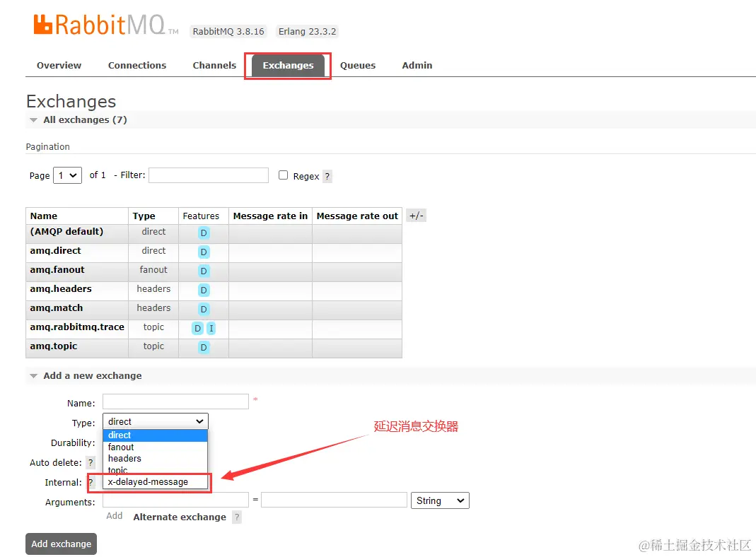Screen dimensions: 756x557
Task: Click the I badge of amq.rabbitmq.trace
Action: (x=211, y=328)
